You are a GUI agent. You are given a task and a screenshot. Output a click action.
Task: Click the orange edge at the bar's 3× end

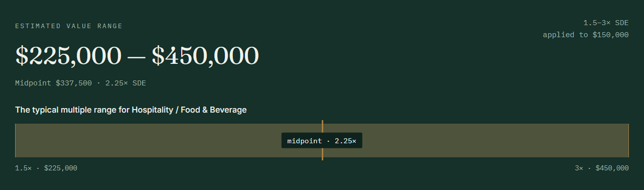(x=628, y=140)
